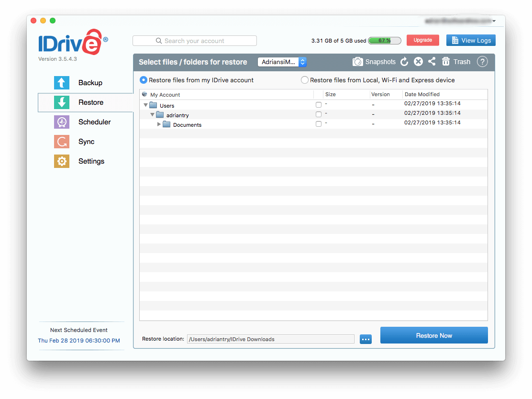Browse for restore location with the ellipsis button
The width and height of the screenshot is (532, 399).
366,339
